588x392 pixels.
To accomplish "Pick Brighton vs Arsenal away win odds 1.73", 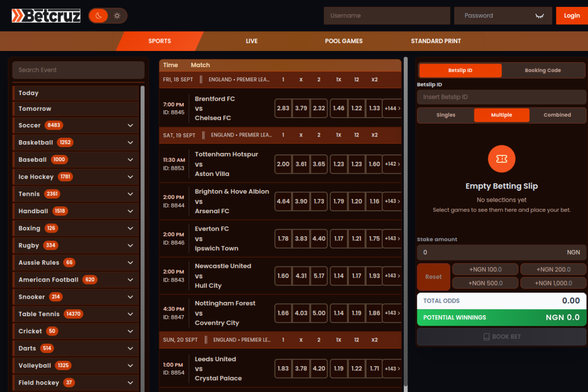I will tap(319, 201).
